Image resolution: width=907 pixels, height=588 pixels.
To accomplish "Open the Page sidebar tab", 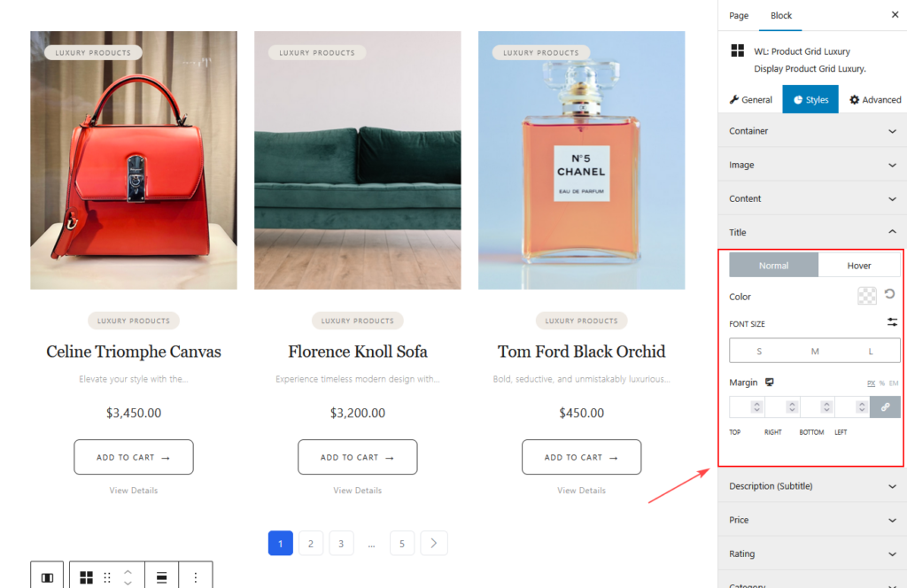I will tap(739, 16).
